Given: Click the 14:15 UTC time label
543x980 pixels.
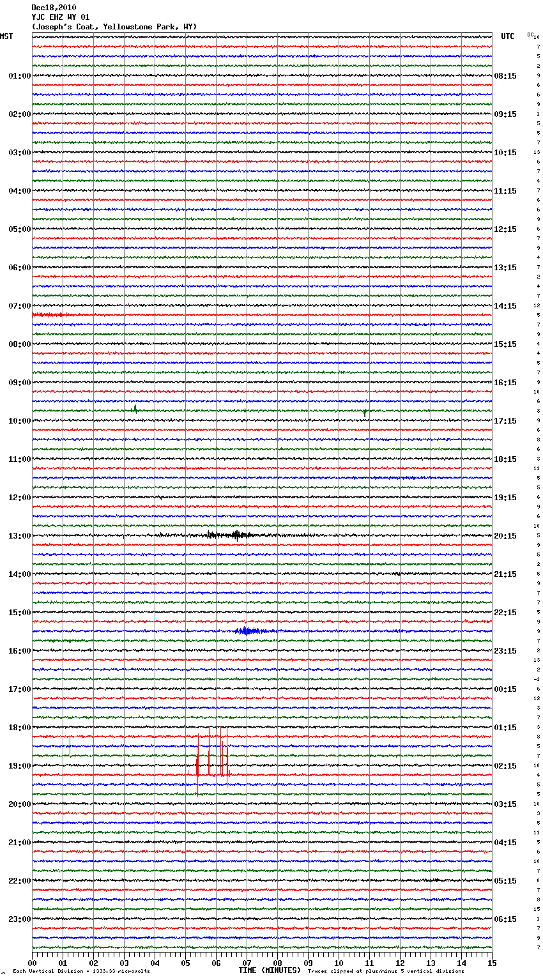Looking at the screenshot, I should click(505, 306).
